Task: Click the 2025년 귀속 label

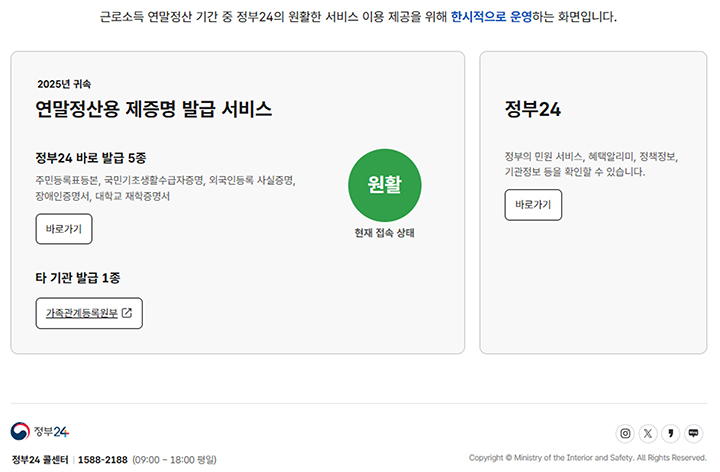Action: coord(63,85)
